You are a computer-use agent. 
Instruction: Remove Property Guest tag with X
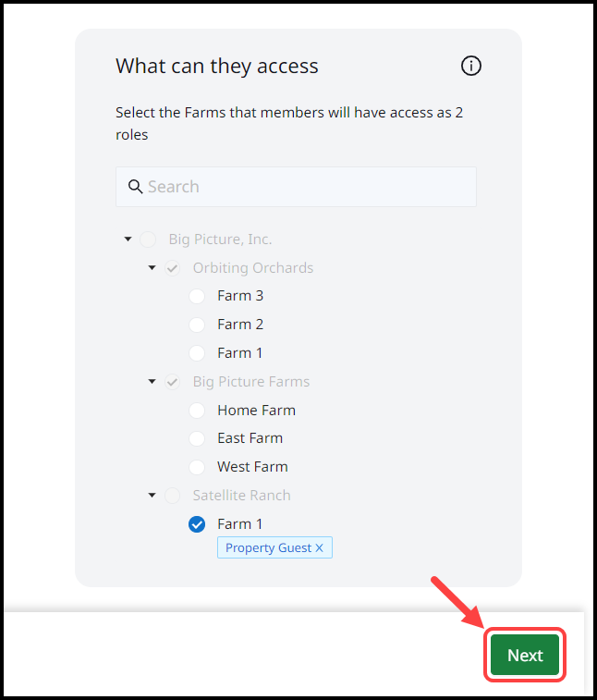[320, 548]
